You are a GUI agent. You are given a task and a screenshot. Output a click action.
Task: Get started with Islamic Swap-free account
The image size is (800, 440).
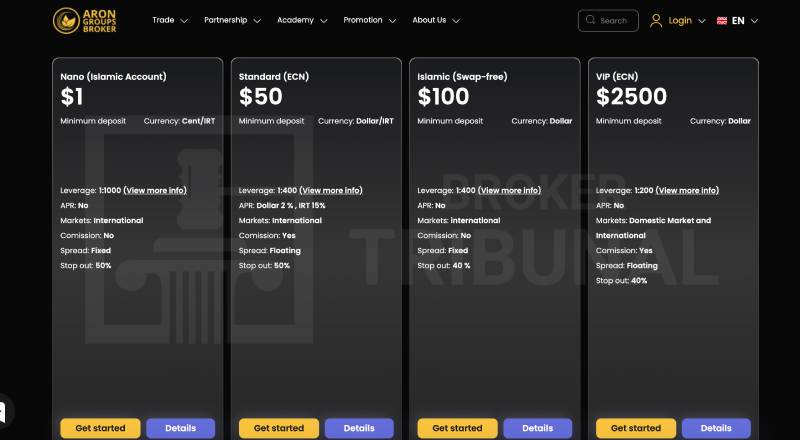click(457, 428)
